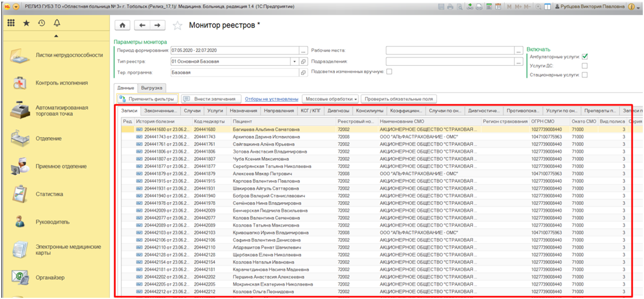Open the КСГ / КПГ tab
Viewport: 644px width, 299px height.
310,111
